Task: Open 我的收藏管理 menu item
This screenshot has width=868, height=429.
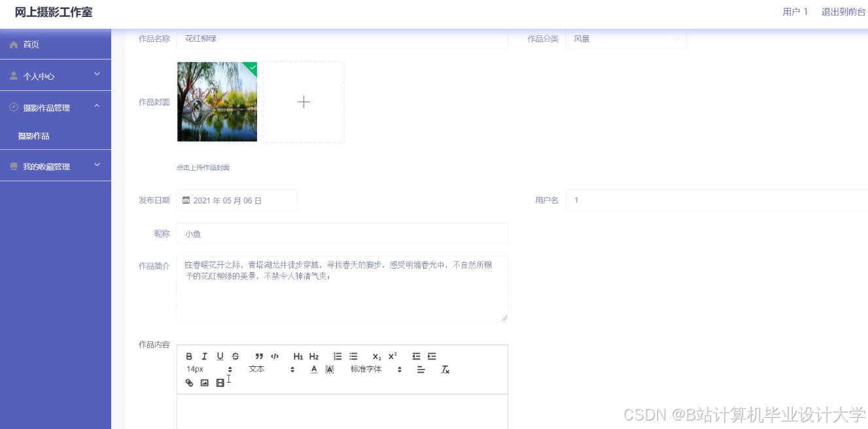Action: point(56,166)
